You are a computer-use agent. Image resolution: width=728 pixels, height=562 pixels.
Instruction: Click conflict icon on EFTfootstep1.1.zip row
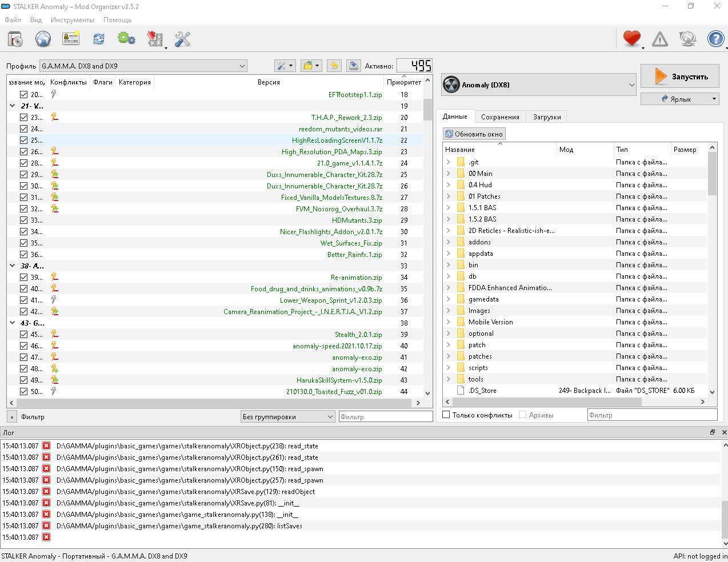pos(54,94)
